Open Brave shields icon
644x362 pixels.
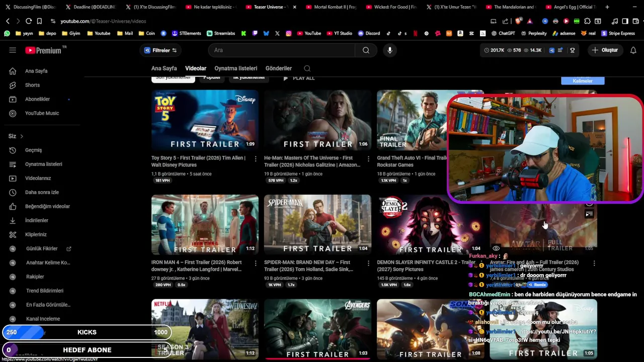518,21
